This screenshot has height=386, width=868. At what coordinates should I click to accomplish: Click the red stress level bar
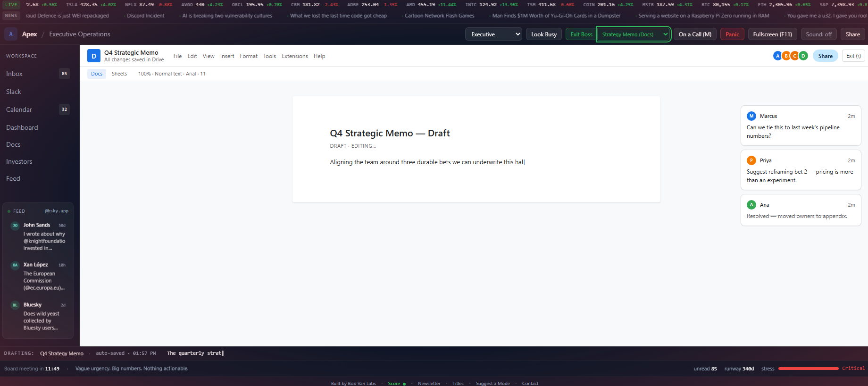[808, 369]
